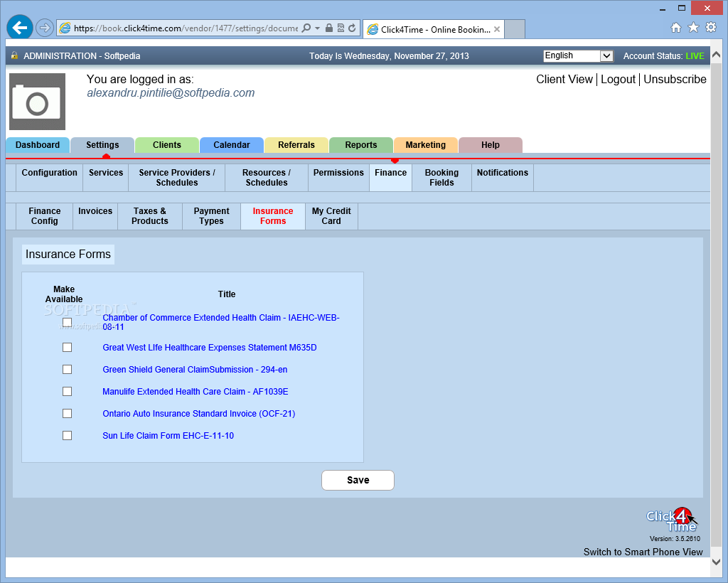The width and height of the screenshot is (728, 583).
Task: Click the compatibility view icon
Action: pyautogui.click(x=341, y=28)
